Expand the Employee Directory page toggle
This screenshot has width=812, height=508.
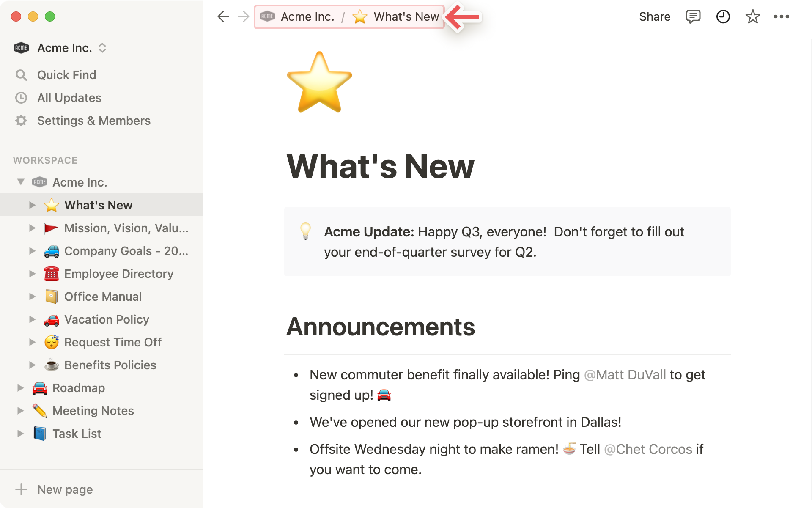point(32,274)
